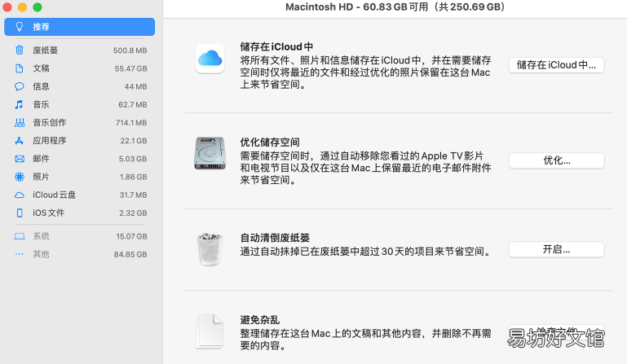Click the 开启... button for auto-empty trash
The image size is (627, 364).
(556, 250)
